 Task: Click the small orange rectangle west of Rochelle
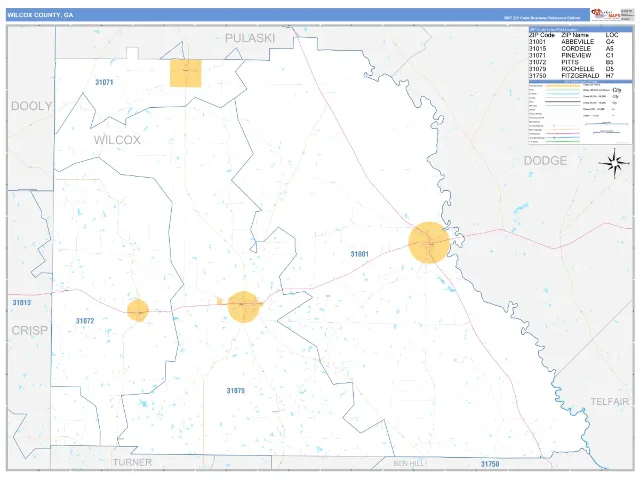pos(220,301)
